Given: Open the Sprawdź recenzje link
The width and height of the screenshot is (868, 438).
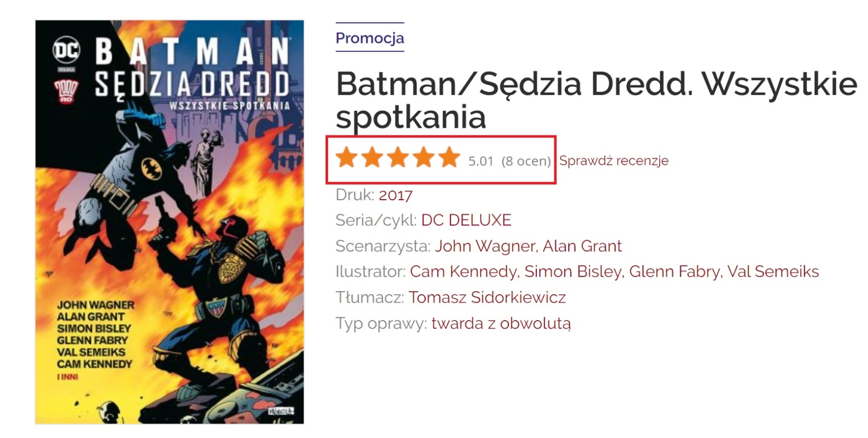Looking at the screenshot, I should pyautogui.click(x=614, y=161).
